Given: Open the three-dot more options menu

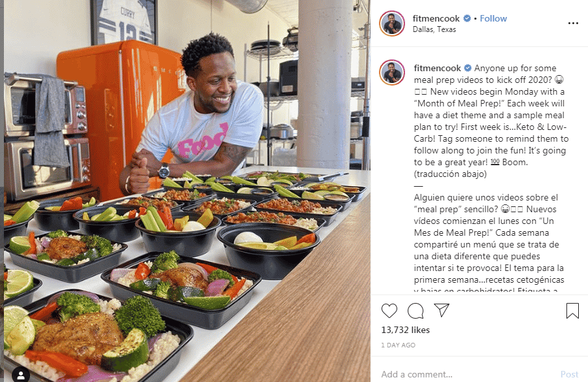Looking at the screenshot, I should click(573, 24).
